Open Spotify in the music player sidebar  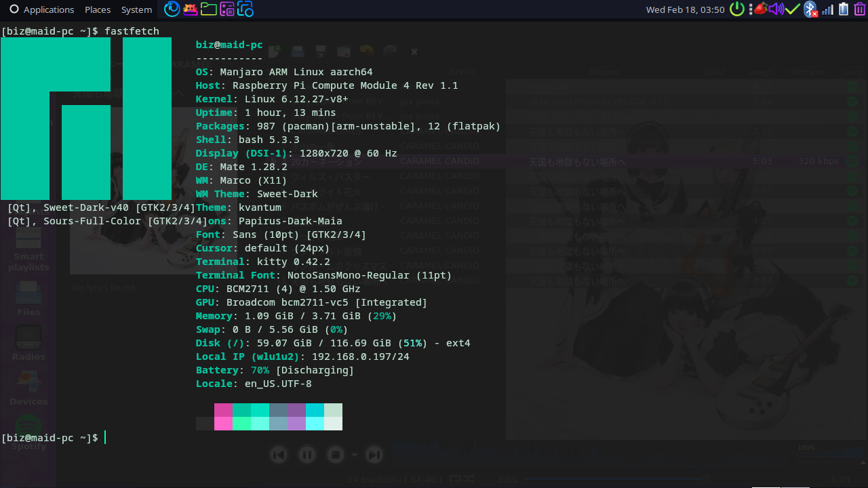(x=28, y=432)
